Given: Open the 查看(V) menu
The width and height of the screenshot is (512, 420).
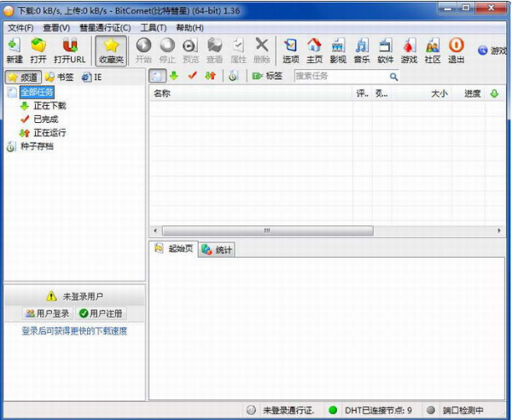Looking at the screenshot, I should click(56, 28).
